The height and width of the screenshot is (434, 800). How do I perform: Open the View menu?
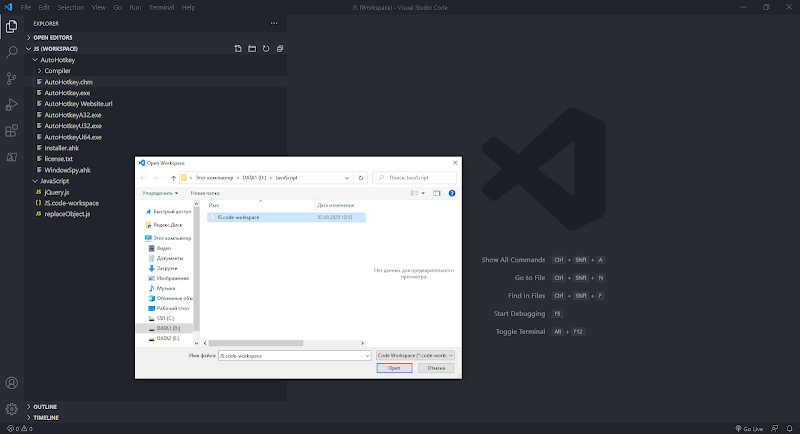point(98,8)
